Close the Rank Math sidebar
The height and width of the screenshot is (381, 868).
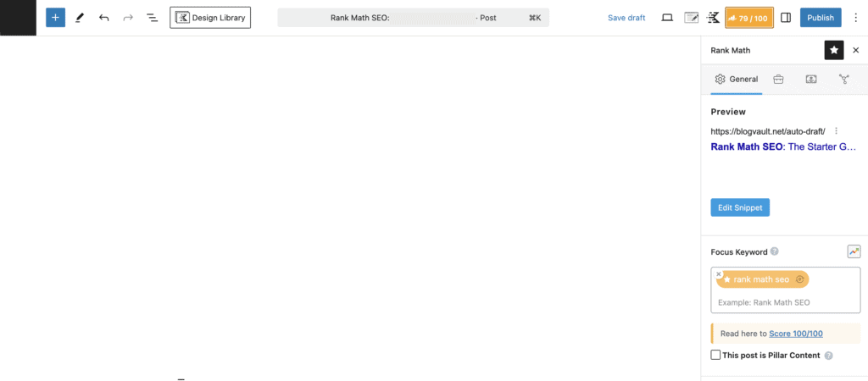(x=856, y=50)
